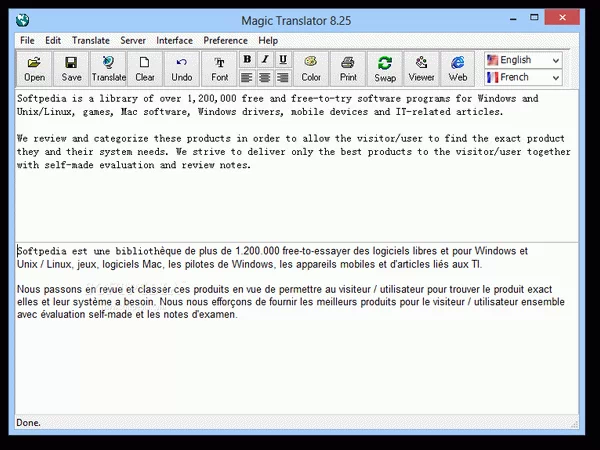The image size is (600, 450).
Task: Launch the Web toolbar icon
Action: (458, 69)
